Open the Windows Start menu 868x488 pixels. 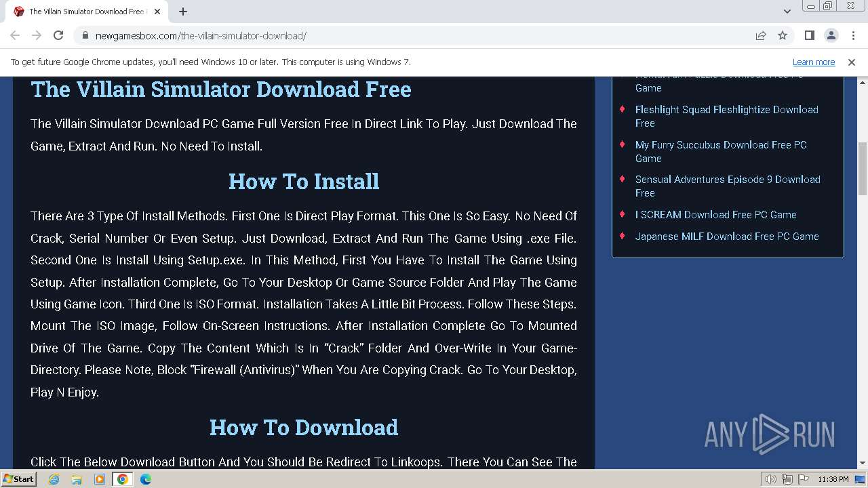[18, 479]
